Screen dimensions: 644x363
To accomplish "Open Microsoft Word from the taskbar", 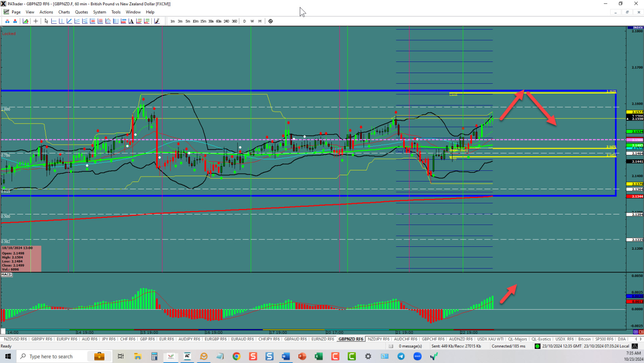I will point(285,357).
